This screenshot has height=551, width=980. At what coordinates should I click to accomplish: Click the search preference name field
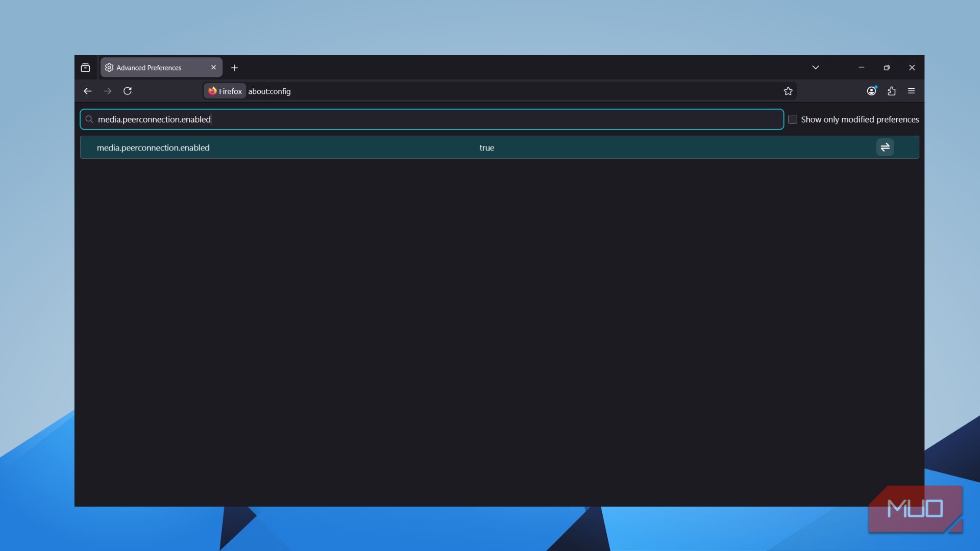click(432, 119)
